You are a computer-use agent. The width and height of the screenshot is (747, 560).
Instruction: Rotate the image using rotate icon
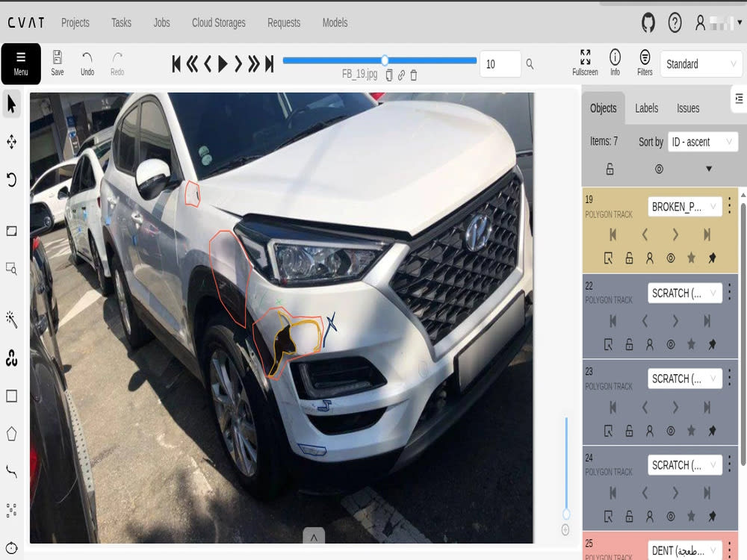11,180
